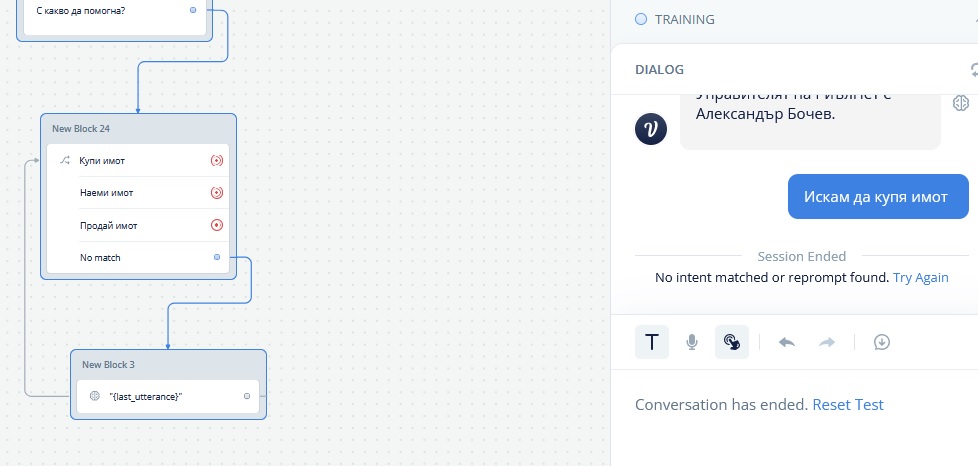
Task: Click the Reset Test link
Action: (x=848, y=405)
